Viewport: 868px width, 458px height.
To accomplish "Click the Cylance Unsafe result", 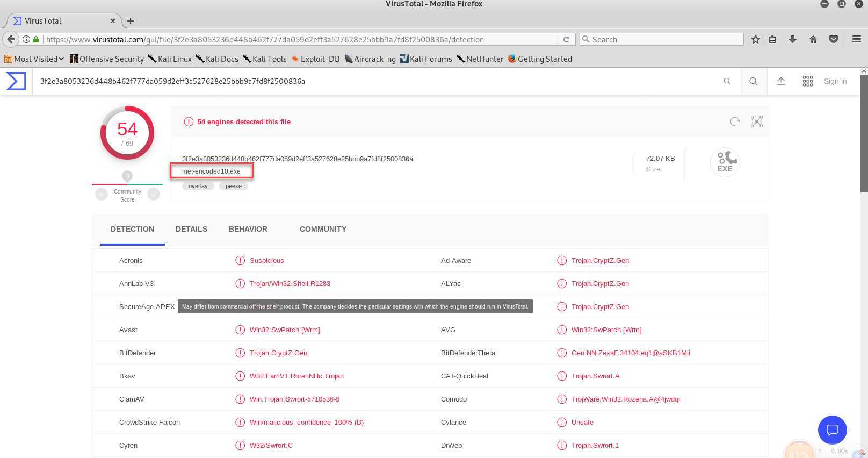I will [582, 422].
